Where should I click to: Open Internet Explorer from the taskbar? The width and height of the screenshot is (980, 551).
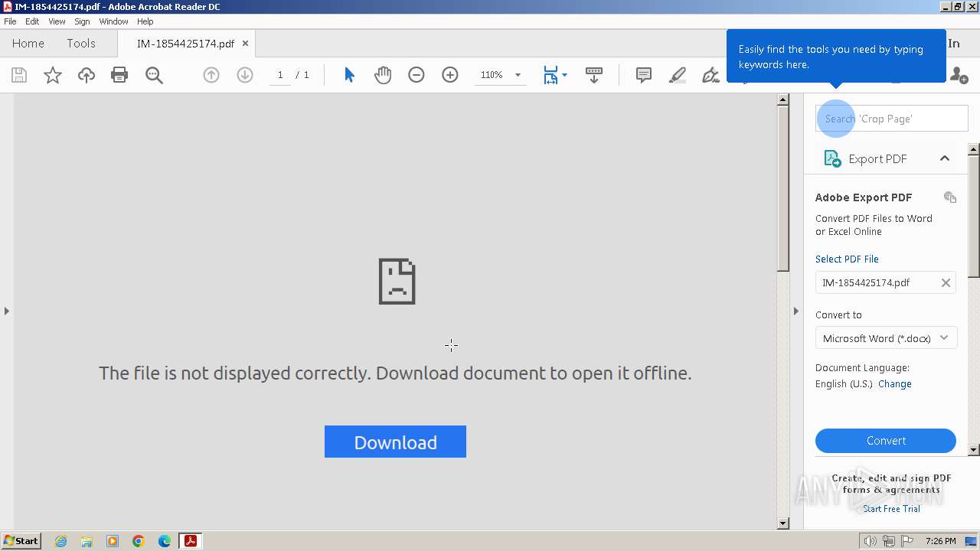point(60,541)
